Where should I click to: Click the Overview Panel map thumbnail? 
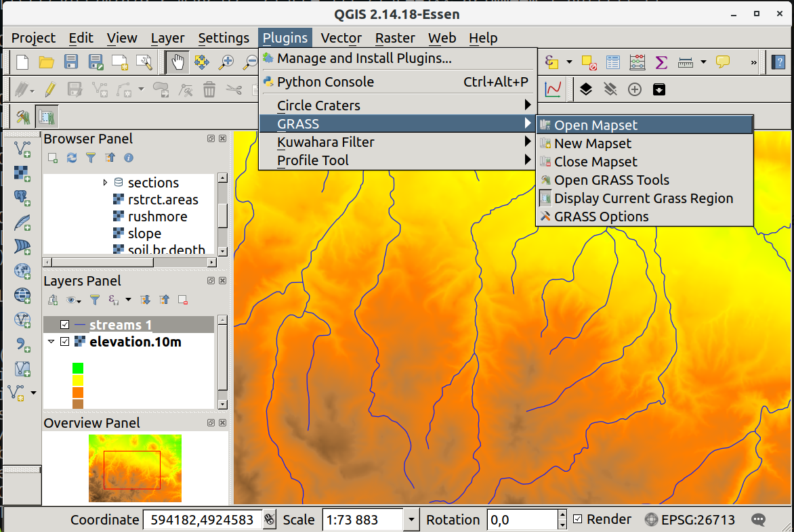click(135, 468)
